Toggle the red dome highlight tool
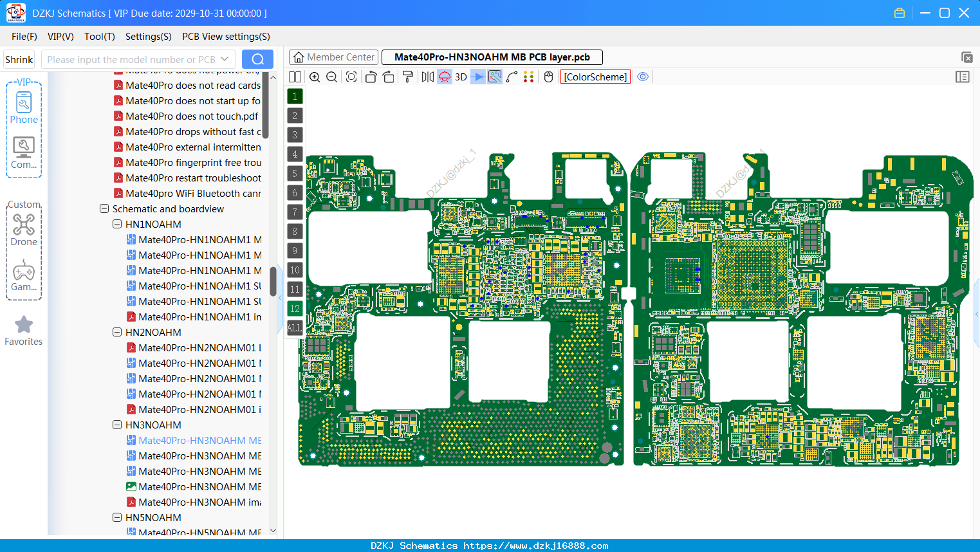 (445, 77)
